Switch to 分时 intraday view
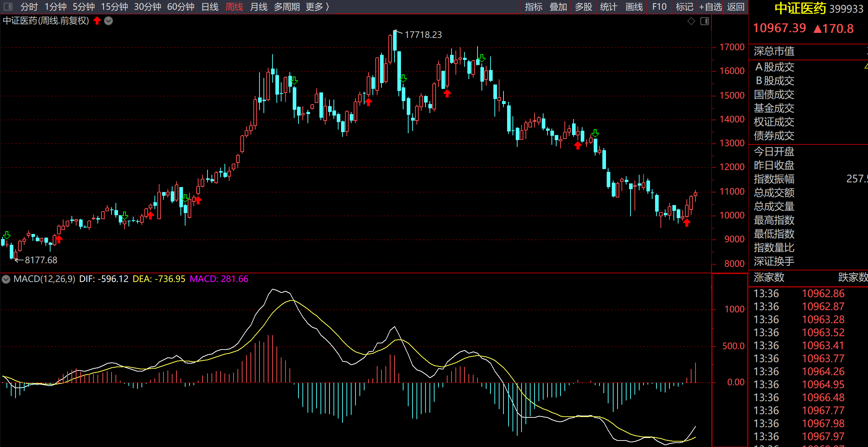 point(29,7)
